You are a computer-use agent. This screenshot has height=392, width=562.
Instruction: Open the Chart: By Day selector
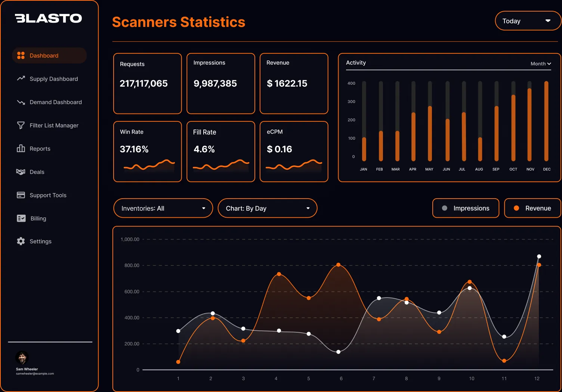click(x=268, y=208)
